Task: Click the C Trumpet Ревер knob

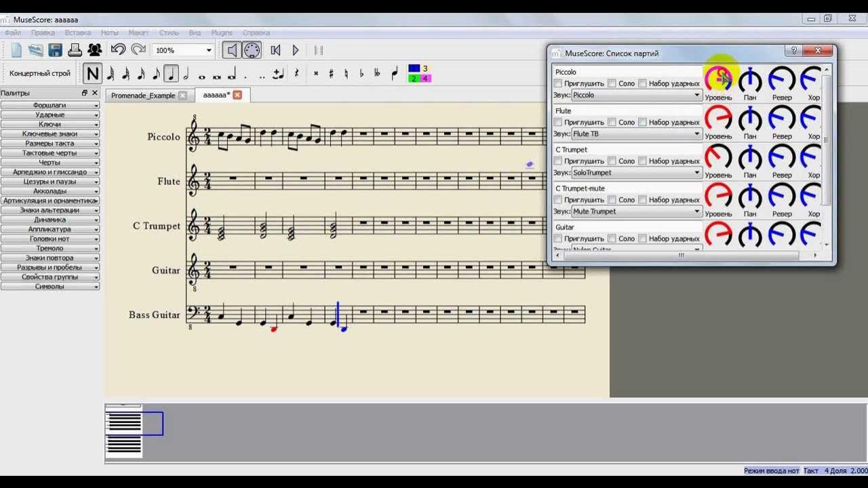Action: tap(782, 158)
